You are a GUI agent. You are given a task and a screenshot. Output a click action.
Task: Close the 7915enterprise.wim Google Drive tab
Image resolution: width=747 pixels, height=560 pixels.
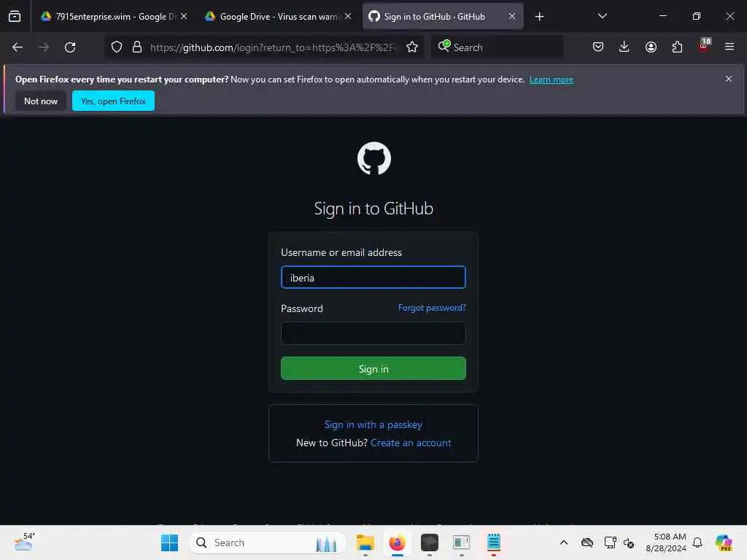(x=184, y=16)
